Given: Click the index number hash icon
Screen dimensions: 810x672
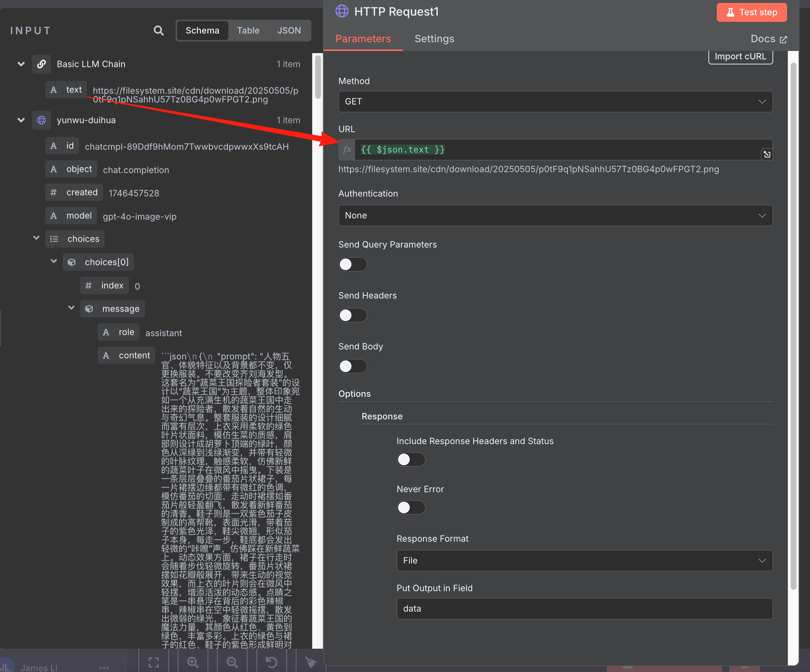Looking at the screenshot, I should coord(89,286).
